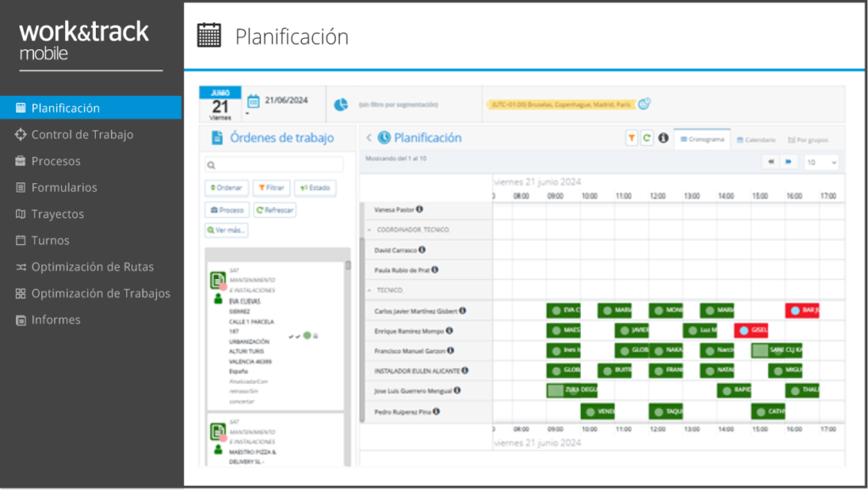Click info icon for Francisco Manuel Garzon
868x490 pixels.
(451, 350)
